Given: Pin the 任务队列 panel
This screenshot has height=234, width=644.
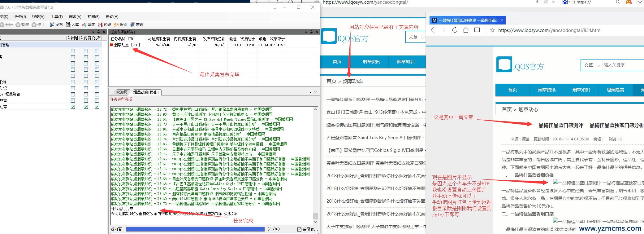Looking at the screenshot, I should (311, 32).
